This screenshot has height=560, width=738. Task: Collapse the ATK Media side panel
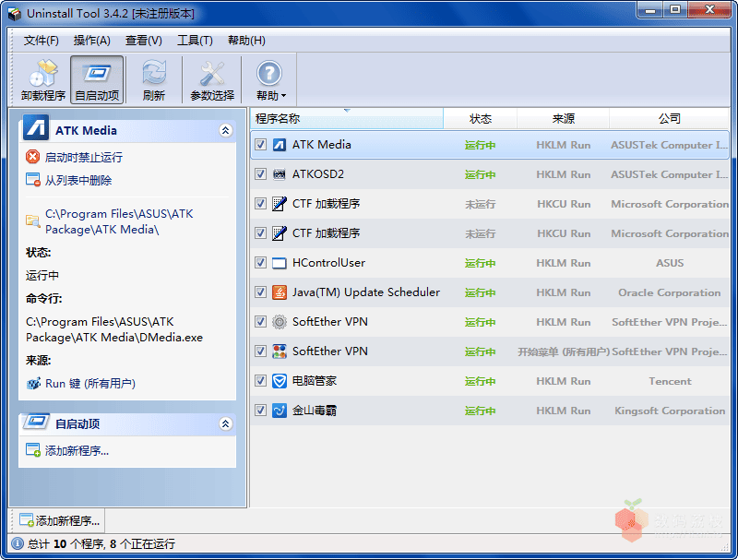click(225, 130)
